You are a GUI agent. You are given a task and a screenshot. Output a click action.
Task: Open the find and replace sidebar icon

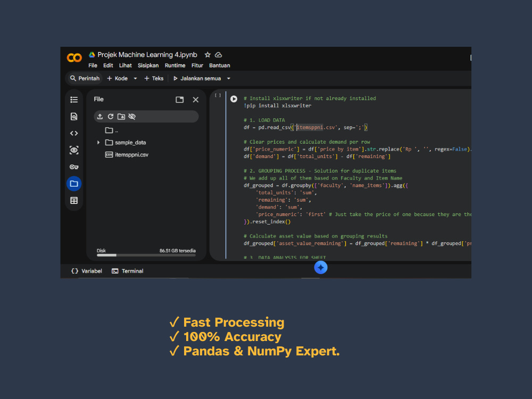(x=74, y=117)
